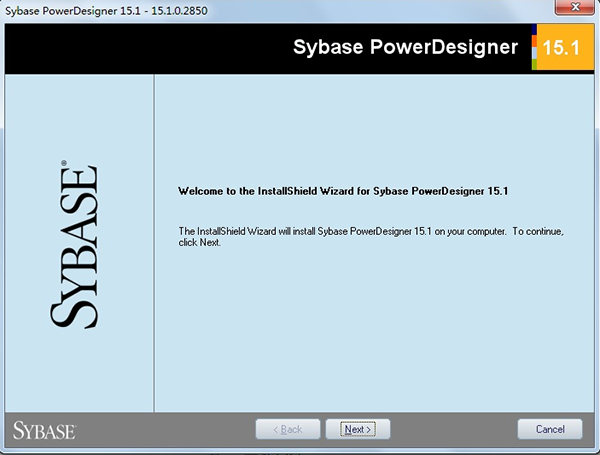Click the Sybase logo in the footer
The width and height of the screenshot is (600, 455).
point(44,430)
